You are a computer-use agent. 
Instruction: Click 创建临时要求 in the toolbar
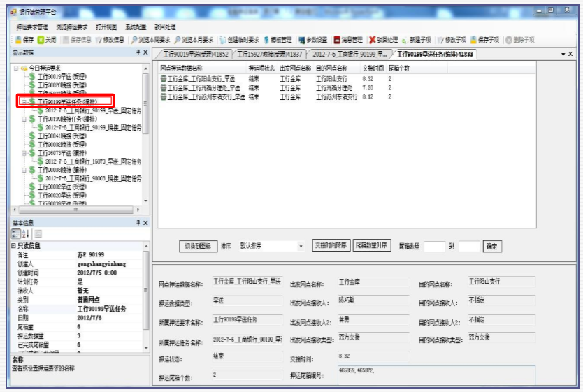pos(239,40)
